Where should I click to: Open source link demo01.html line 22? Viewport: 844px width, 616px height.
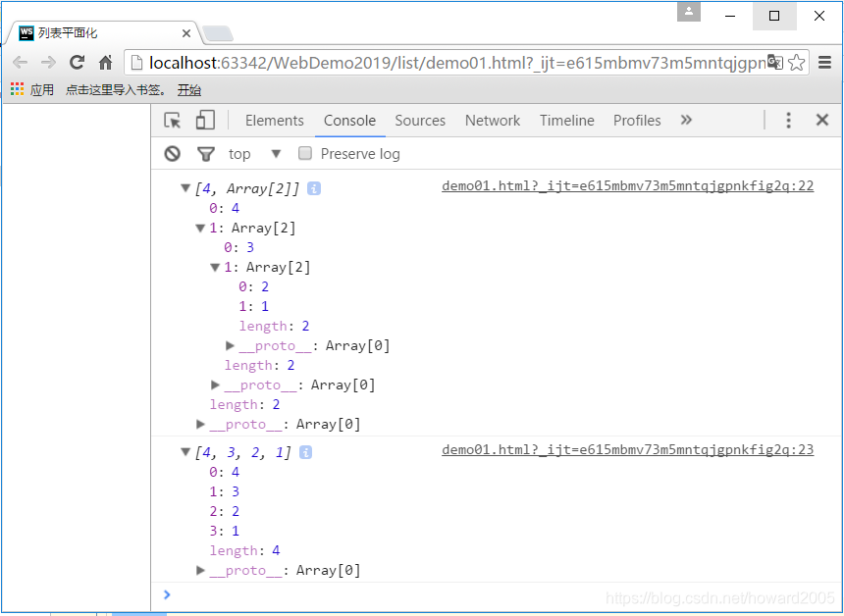(x=628, y=186)
